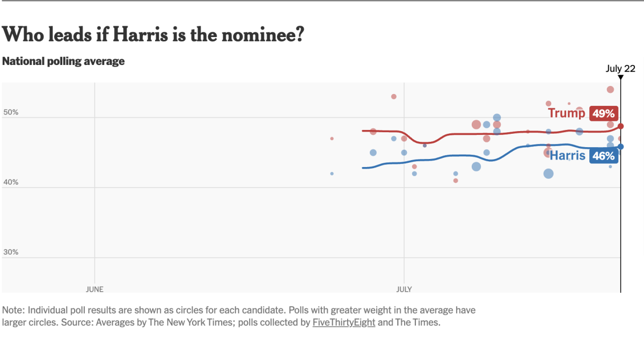Click the red endpoint dot on Trump's line
This screenshot has width=644, height=347.
tap(621, 126)
